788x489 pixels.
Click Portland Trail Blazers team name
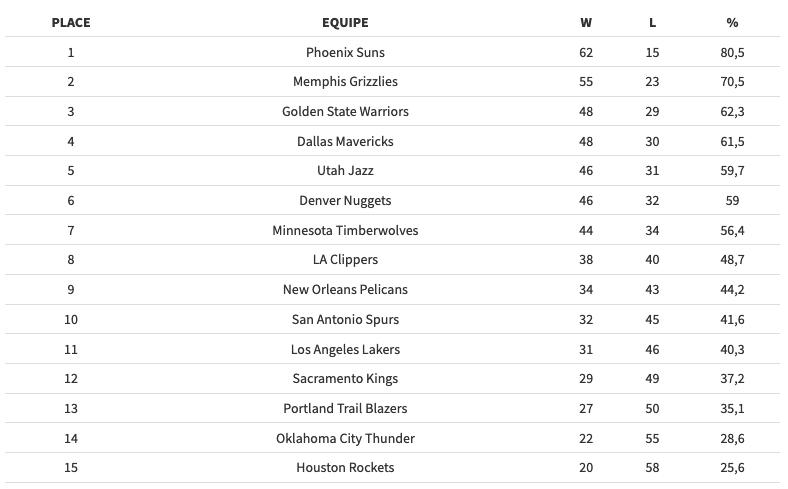tap(345, 408)
